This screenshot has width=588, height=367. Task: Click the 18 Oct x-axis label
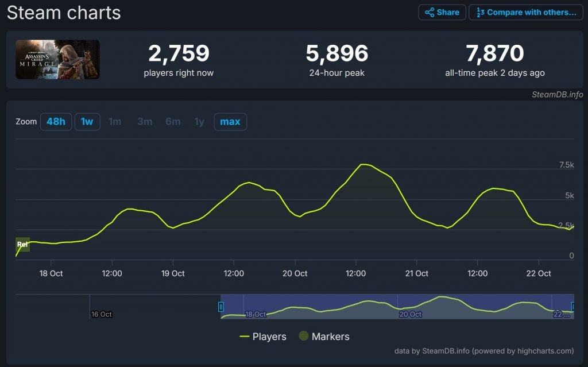coord(51,273)
